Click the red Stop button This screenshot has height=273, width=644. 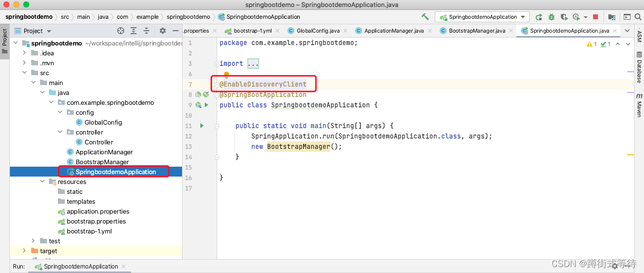[x=596, y=17]
